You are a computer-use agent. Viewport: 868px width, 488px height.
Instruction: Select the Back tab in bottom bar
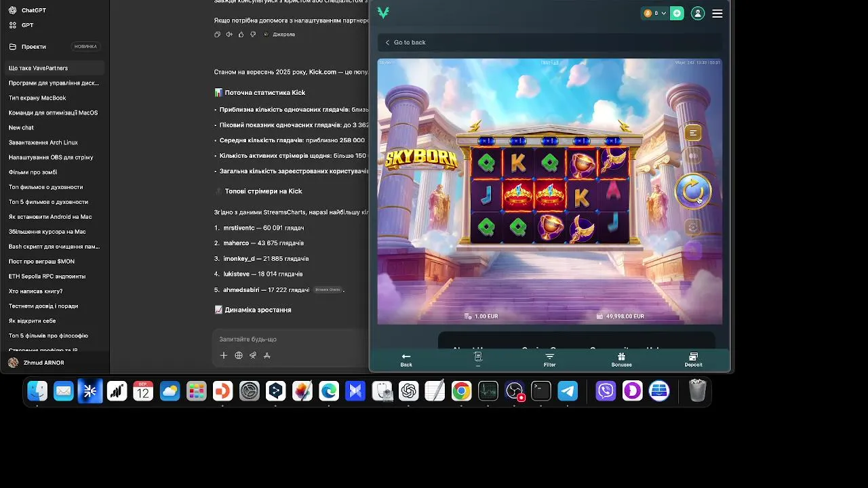click(x=406, y=360)
